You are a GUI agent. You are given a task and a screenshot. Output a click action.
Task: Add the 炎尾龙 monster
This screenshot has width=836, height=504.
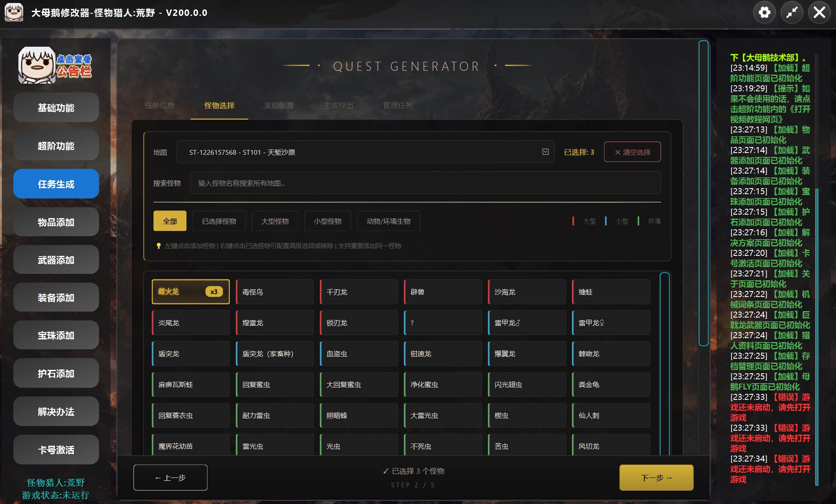coord(191,323)
